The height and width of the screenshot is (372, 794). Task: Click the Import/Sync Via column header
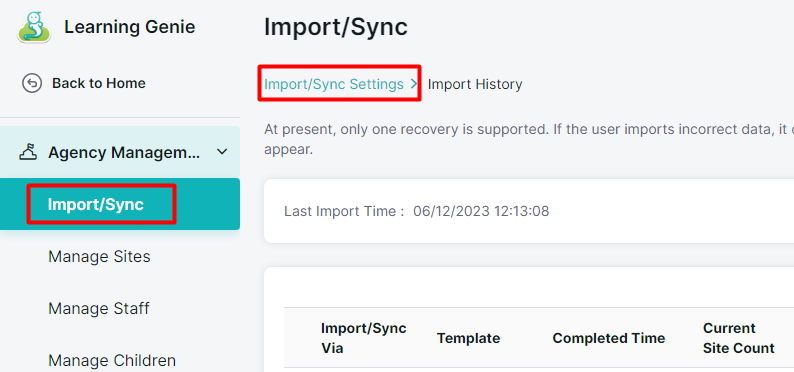(364, 338)
